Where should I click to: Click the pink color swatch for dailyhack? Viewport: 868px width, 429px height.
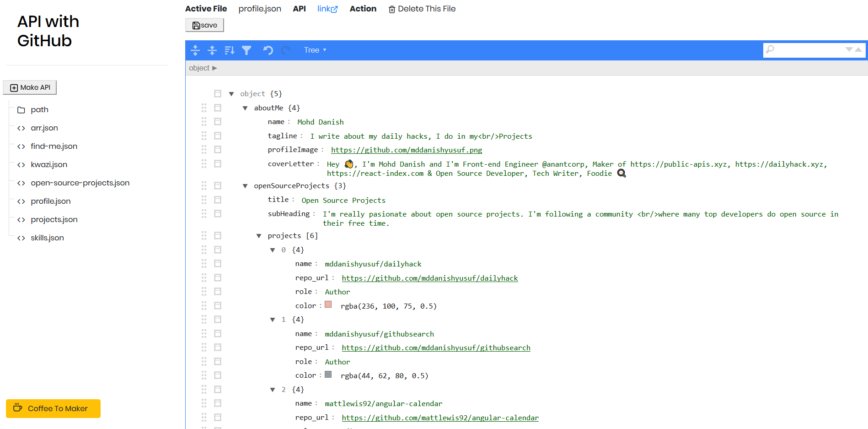click(328, 304)
